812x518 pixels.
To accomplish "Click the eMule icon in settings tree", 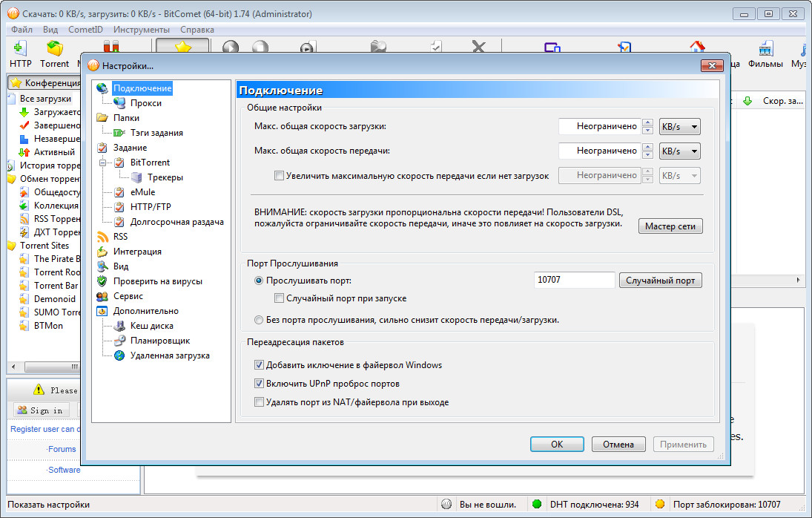I will coord(119,192).
